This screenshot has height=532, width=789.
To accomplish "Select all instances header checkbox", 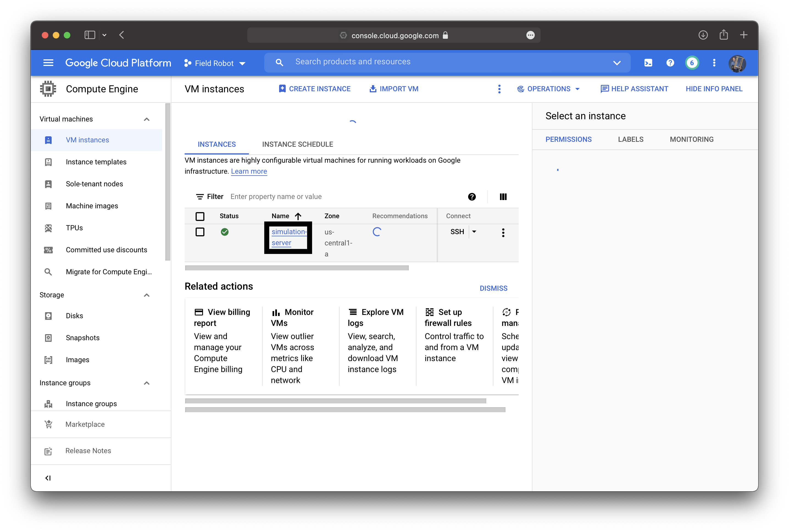I will point(200,216).
